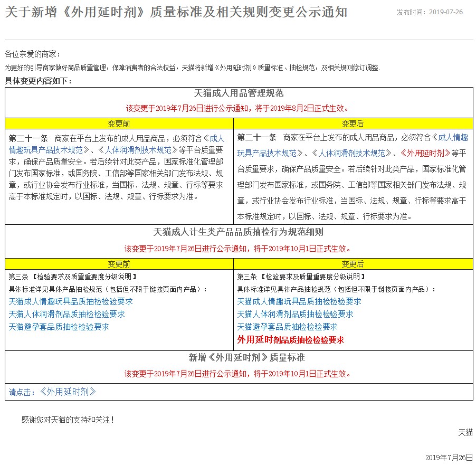Open 天猫避孕套品质抽检检验要求 in 变更前 column
The image size is (476, 466).
[x=59, y=327]
